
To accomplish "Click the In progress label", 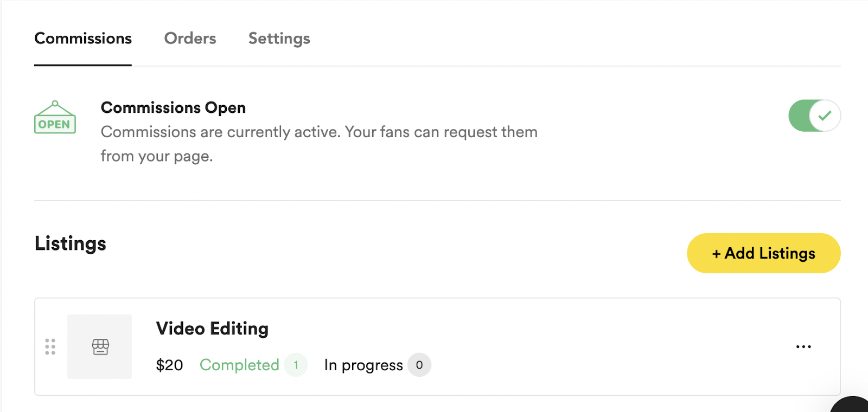I will click(363, 365).
